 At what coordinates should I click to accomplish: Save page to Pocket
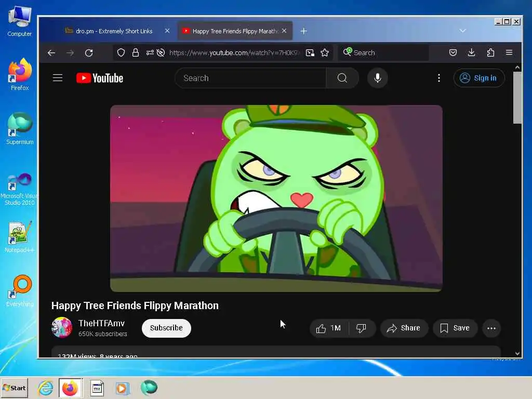tap(453, 52)
